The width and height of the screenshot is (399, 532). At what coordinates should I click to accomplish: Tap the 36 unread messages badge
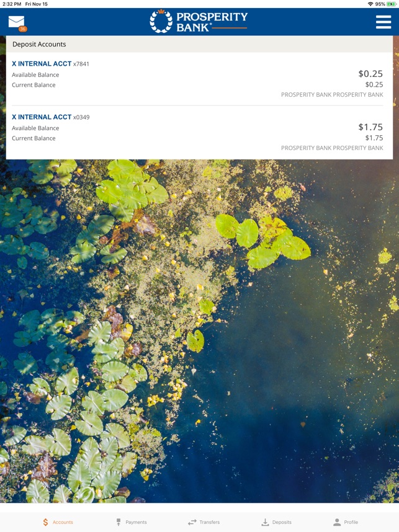click(23, 29)
